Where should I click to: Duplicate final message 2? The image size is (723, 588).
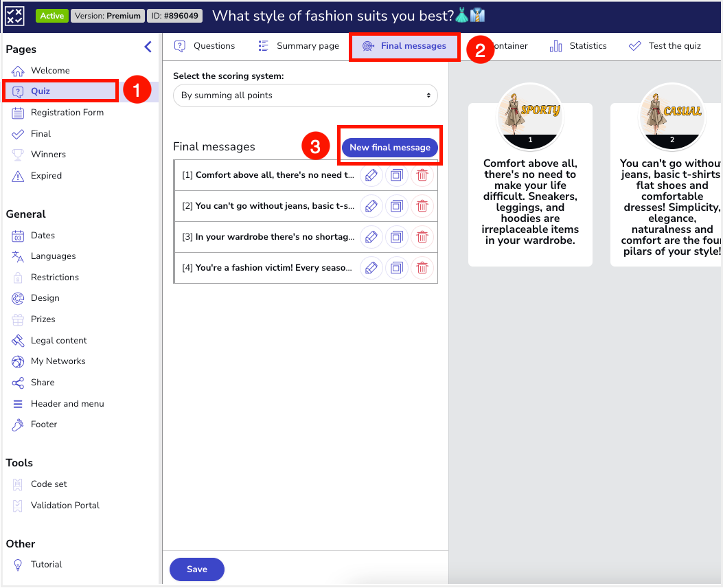[x=397, y=206]
